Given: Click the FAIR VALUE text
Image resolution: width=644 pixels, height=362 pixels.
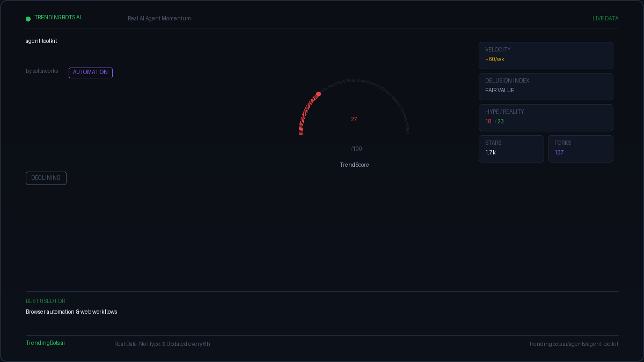Looking at the screenshot, I should (x=500, y=91).
